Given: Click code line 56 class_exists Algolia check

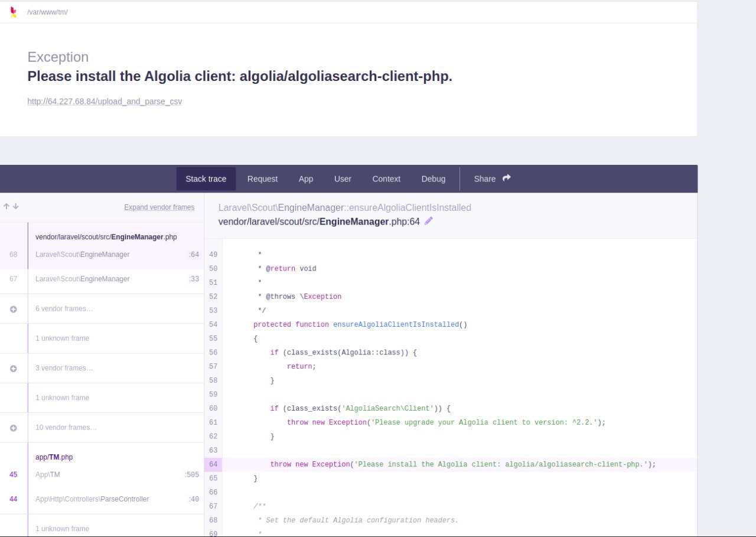Looking at the screenshot, I should coord(344,353).
